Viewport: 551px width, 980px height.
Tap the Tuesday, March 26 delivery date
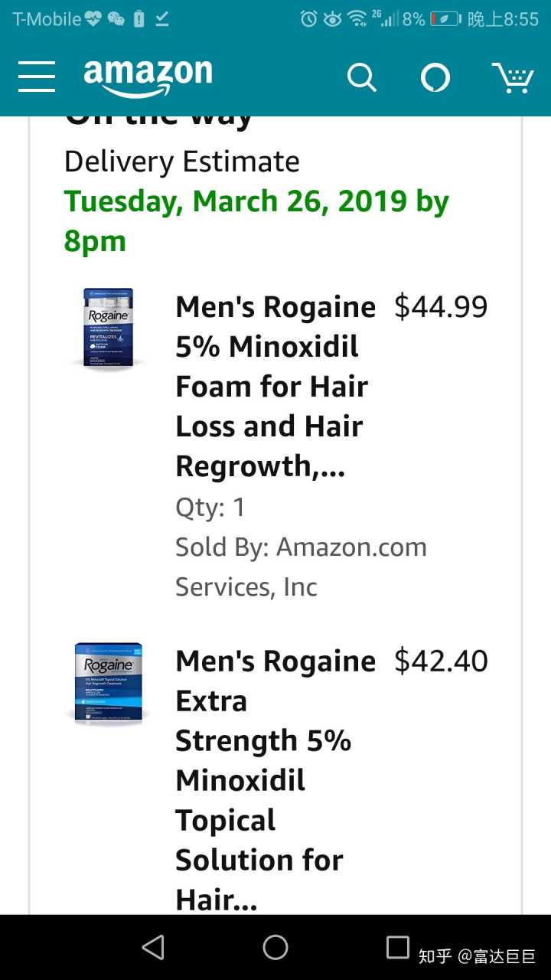coord(256,220)
